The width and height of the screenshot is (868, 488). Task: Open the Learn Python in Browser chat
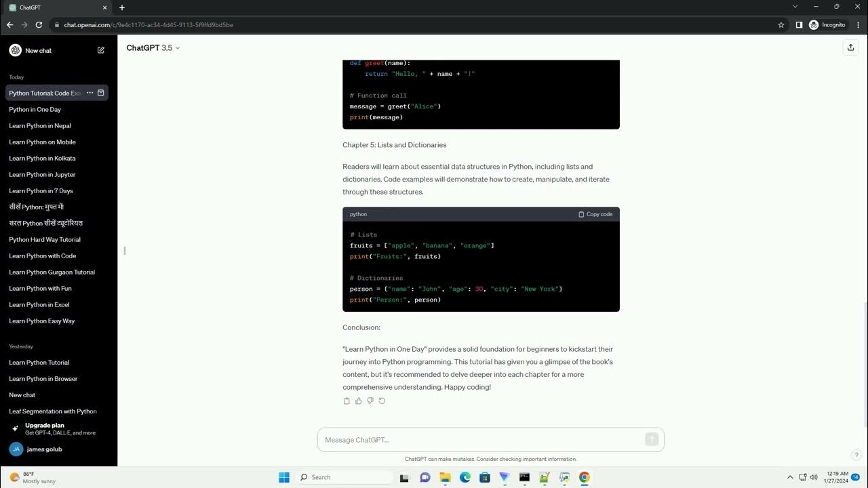(x=57, y=378)
